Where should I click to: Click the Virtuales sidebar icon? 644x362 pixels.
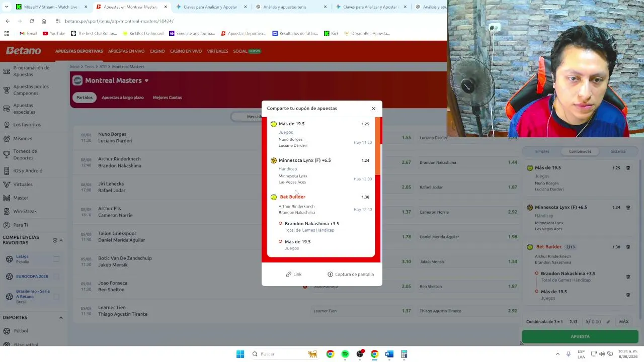point(7,185)
